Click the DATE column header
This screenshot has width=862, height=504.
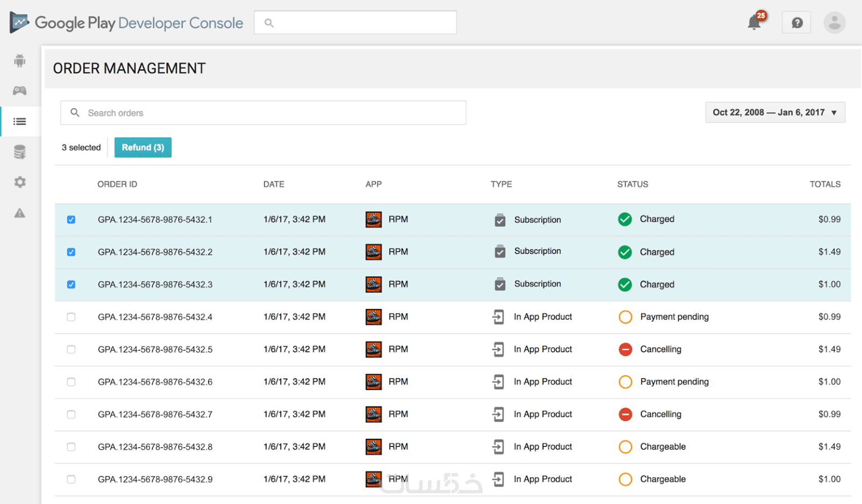click(274, 184)
